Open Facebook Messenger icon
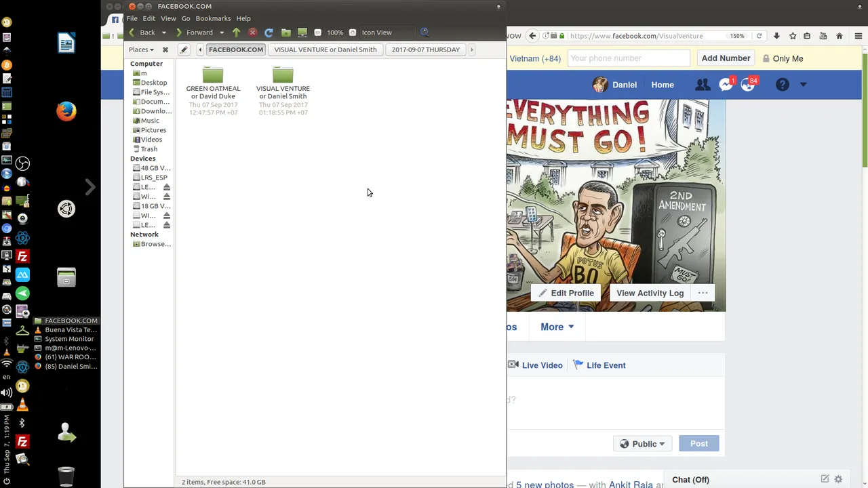The width and height of the screenshot is (868, 488). click(x=726, y=85)
